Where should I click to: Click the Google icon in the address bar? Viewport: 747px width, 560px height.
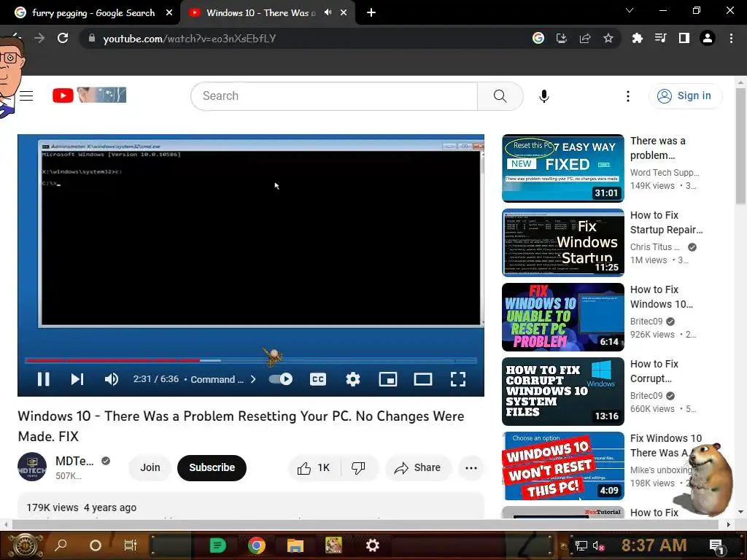pos(538,38)
